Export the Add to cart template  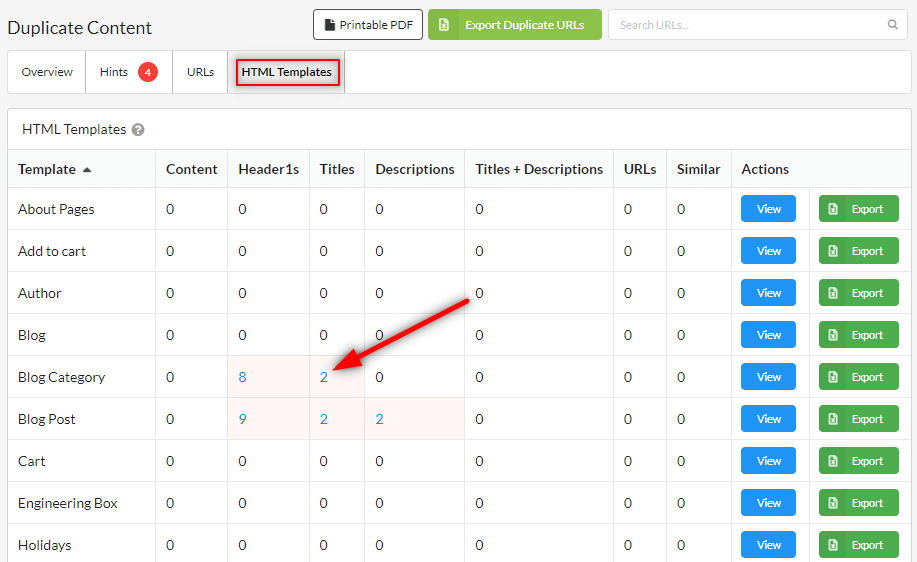click(x=858, y=251)
